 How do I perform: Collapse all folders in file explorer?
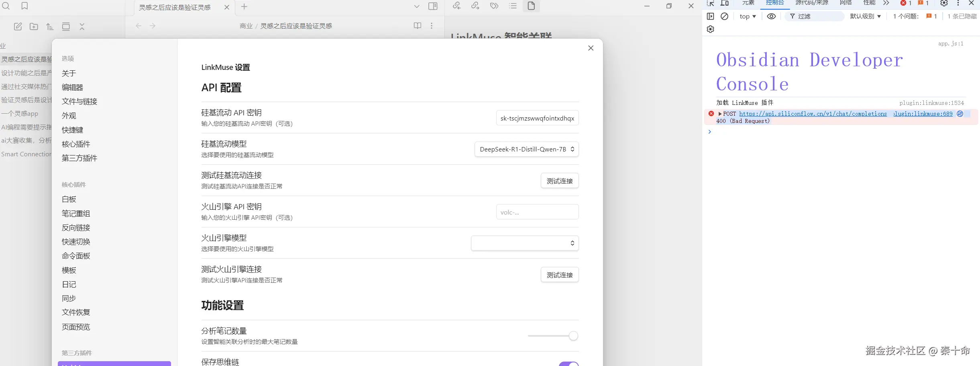click(82, 27)
